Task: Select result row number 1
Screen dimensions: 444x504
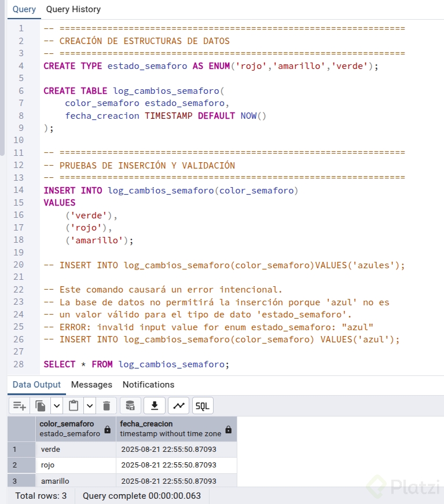Action: click(21, 450)
